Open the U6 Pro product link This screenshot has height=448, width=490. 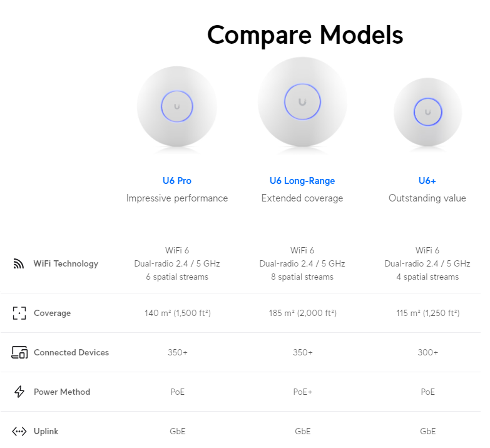177,181
